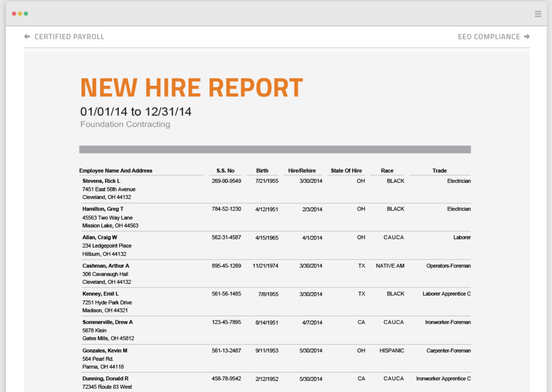The height and width of the screenshot is (392, 552).
Task: Click Ironworker Apprentice C trade value
Action: pyautogui.click(x=443, y=378)
